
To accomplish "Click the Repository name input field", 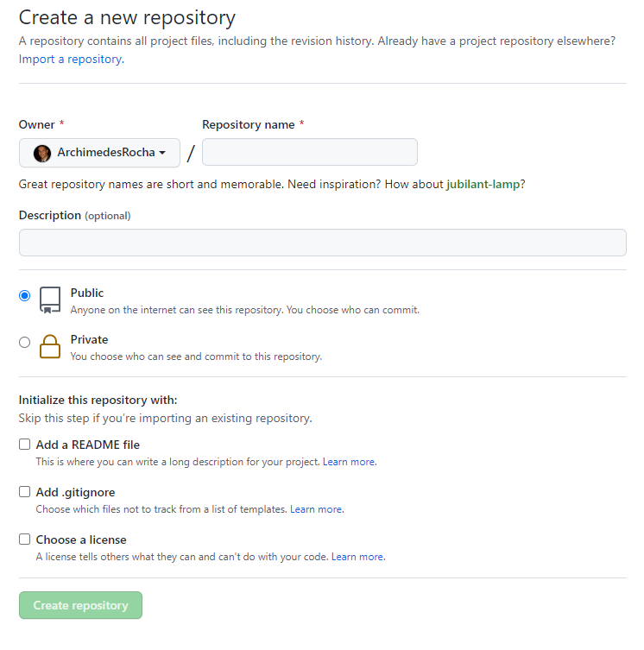I will [309, 152].
